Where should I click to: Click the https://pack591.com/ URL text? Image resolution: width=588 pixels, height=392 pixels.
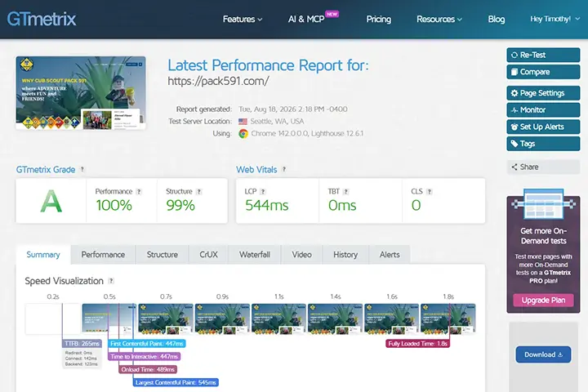pyautogui.click(x=218, y=81)
